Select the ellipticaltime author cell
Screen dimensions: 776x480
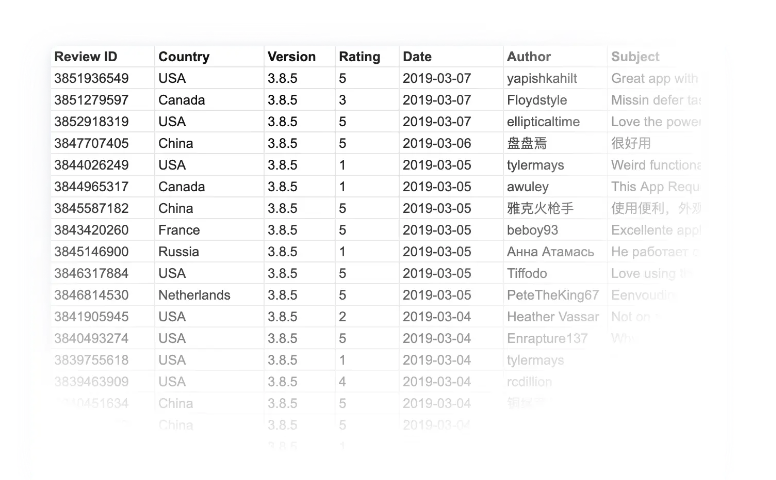tap(543, 122)
